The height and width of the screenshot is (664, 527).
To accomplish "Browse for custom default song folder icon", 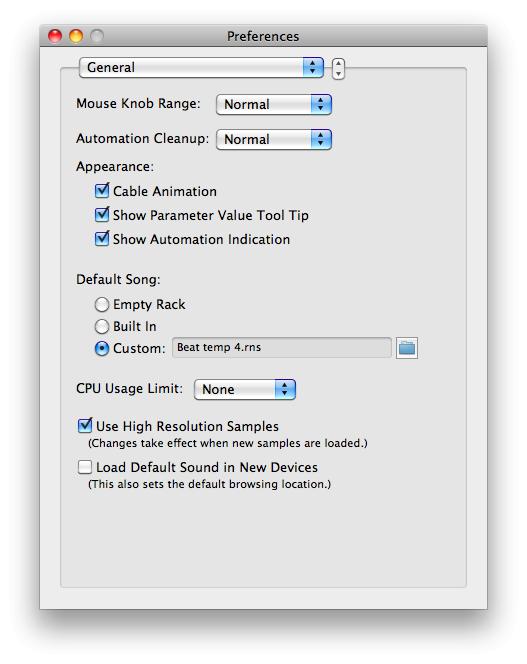I will coord(407,348).
